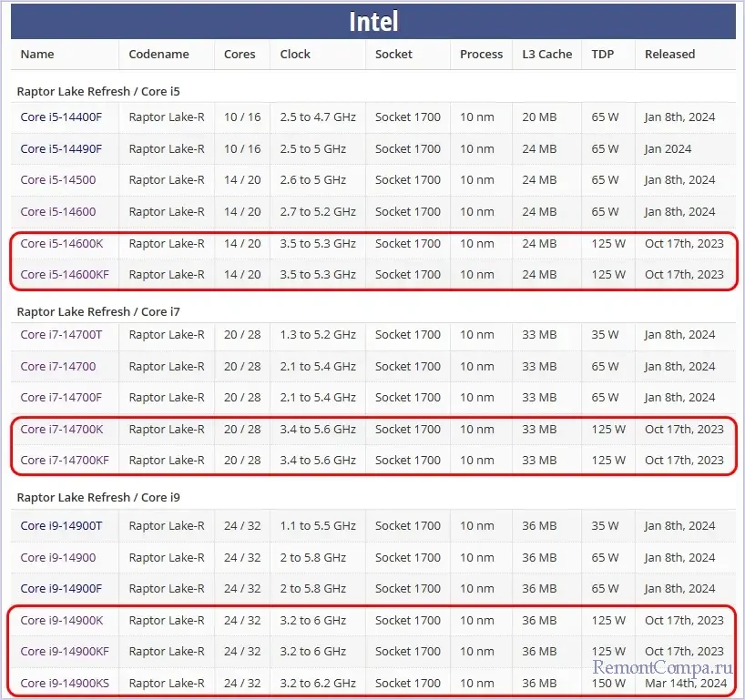Select the Core i5-14600K link

(61, 243)
